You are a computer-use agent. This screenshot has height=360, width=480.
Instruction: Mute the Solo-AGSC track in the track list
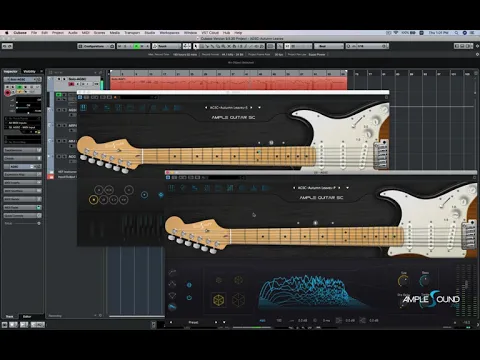click(x=59, y=79)
